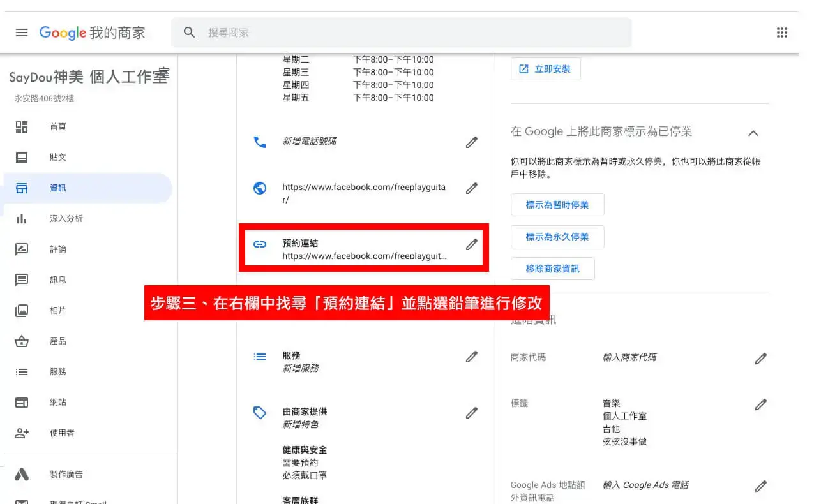
Task: Click 輸入商家代碼 placeholder text
Action: coord(629,357)
